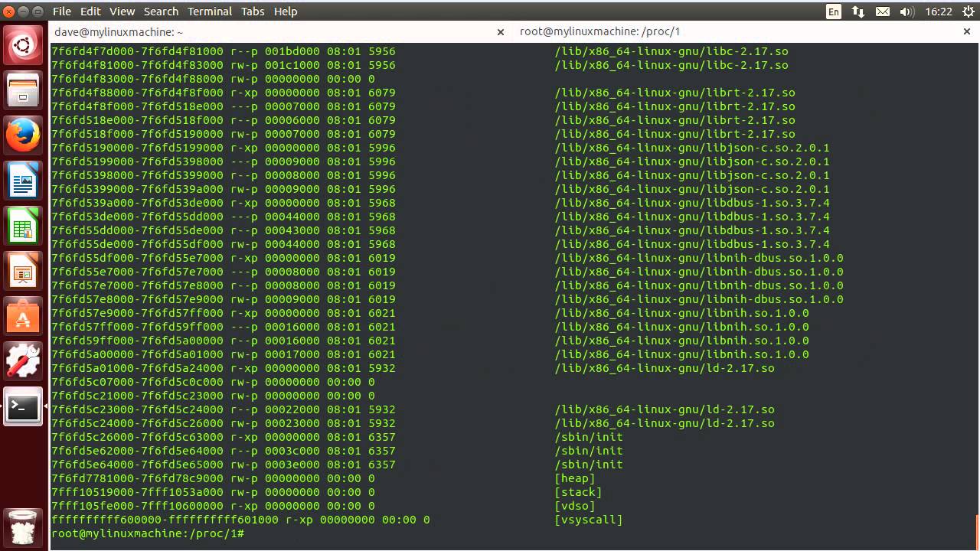The width and height of the screenshot is (980, 551).
Task: Open the sound volume indicator
Action: point(907,11)
